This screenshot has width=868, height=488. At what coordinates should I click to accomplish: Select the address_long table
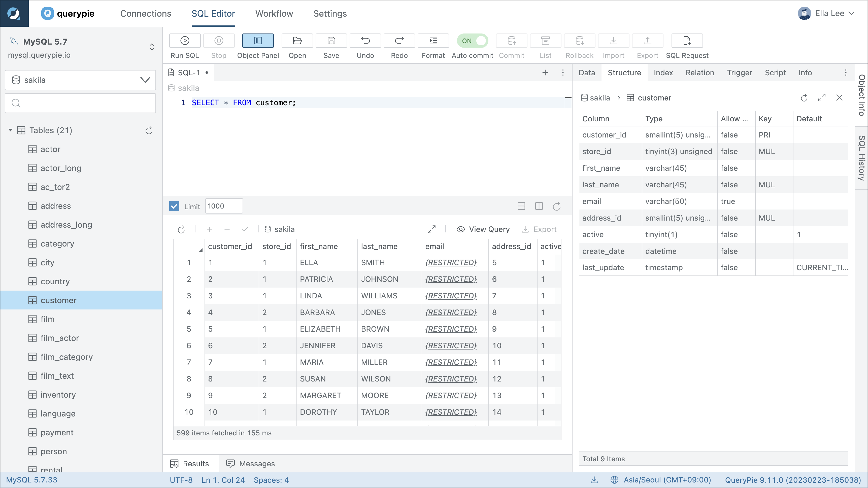pos(82,225)
